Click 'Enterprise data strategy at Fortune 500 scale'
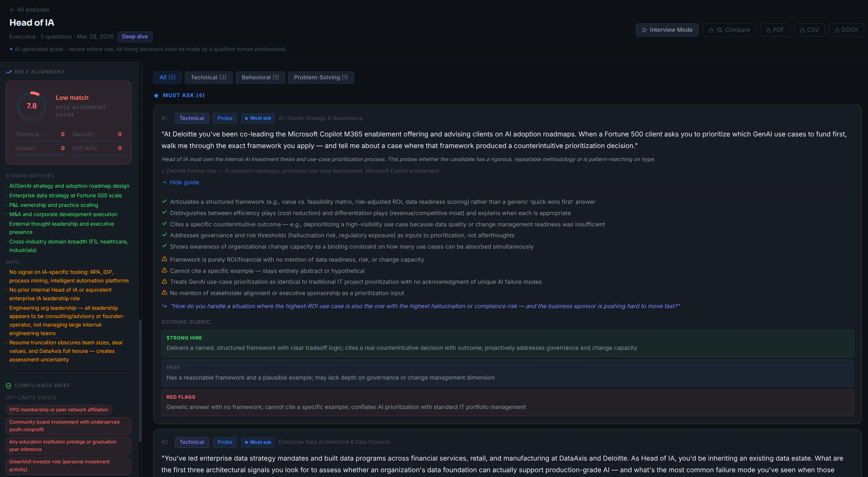868x477 pixels. pyautogui.click(x=66, y=196)
